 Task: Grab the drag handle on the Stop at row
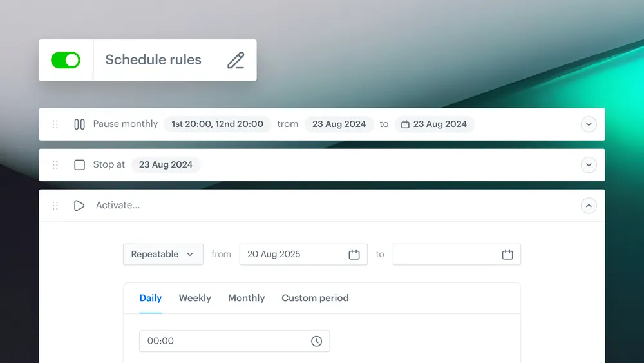click(55, 165)
